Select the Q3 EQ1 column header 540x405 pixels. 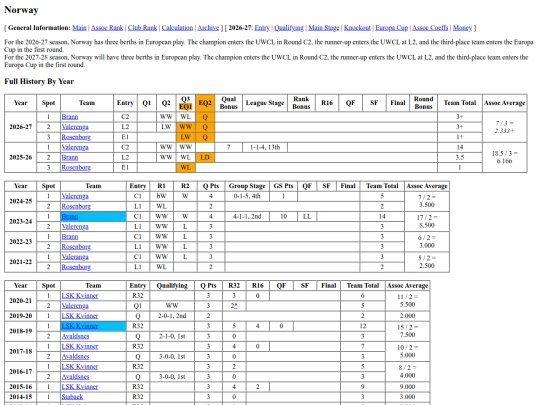point(185,103)
